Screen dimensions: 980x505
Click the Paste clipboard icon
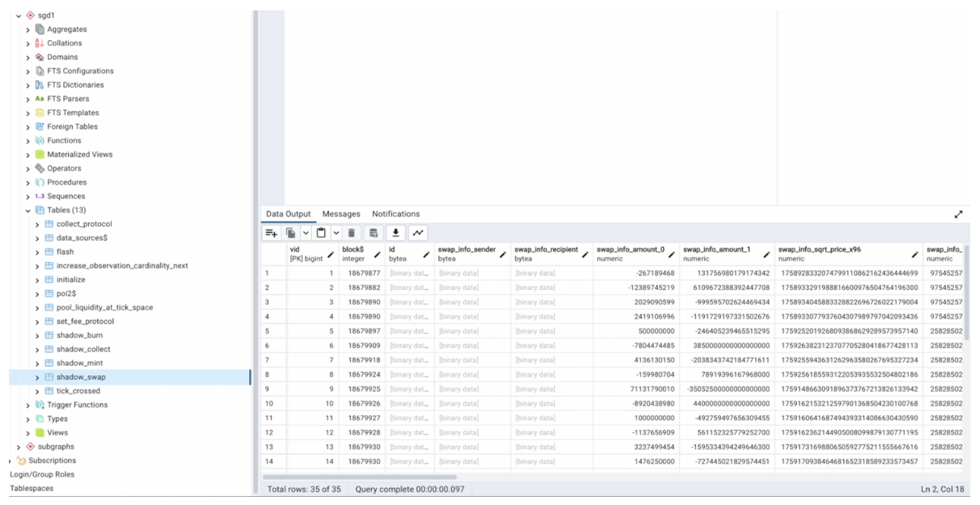click(321, 233)
